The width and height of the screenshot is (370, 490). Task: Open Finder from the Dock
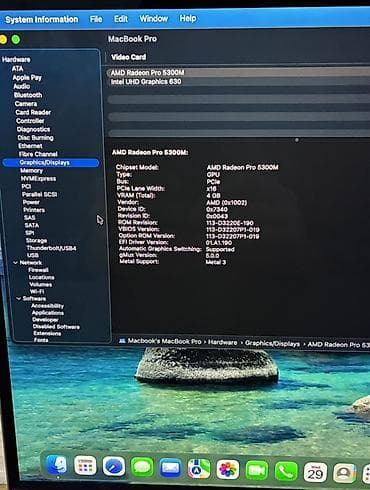coord(57,464)
